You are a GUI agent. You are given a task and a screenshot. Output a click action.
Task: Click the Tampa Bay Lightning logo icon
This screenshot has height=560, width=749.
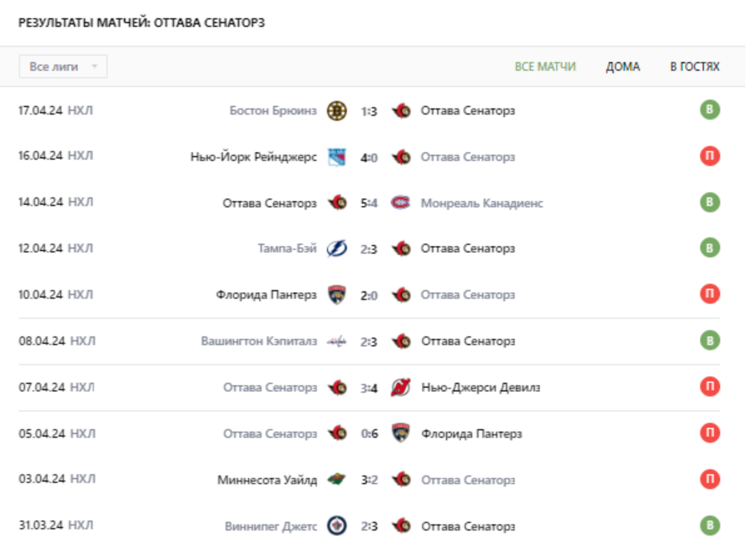pyautogui.click(x=337, y=249)
